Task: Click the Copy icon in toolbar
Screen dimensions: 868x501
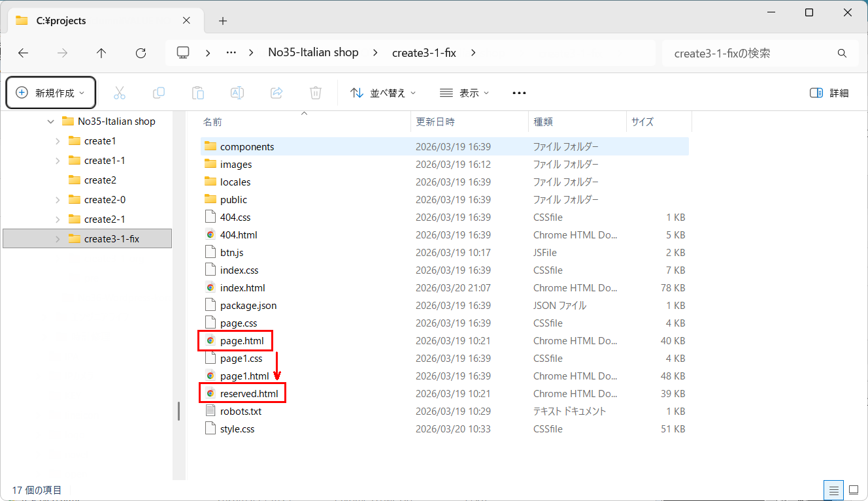Action: tap(158, 93)
